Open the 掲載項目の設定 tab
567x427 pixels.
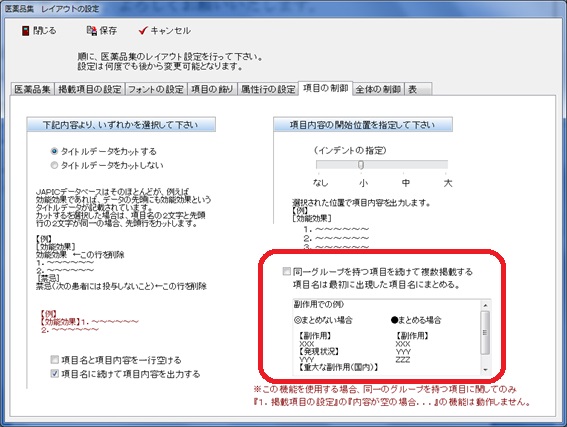click(90, 89)
